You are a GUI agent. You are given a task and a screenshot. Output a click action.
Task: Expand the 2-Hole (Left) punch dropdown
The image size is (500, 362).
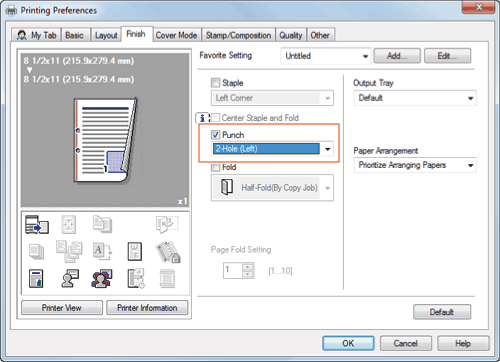click(x=272, y=149)
